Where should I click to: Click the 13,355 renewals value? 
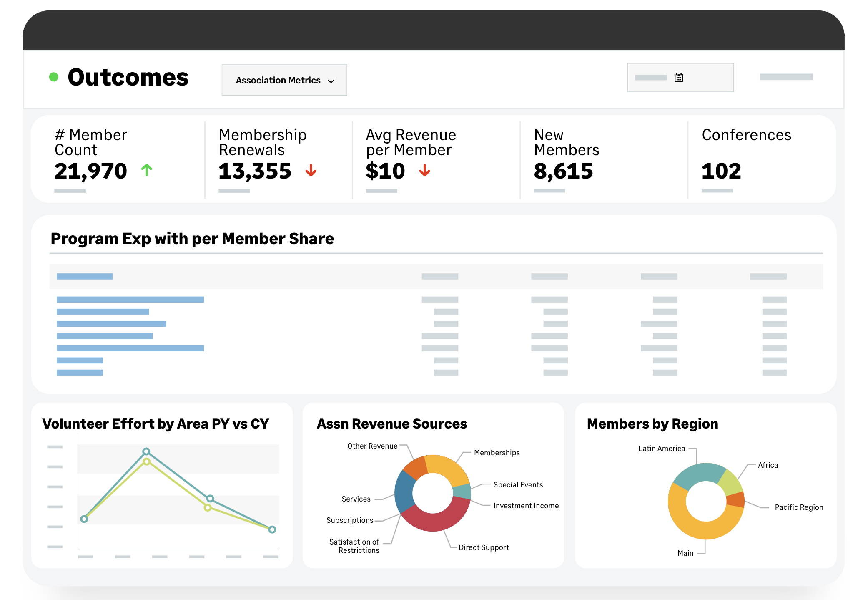click(x=255, y=171)
